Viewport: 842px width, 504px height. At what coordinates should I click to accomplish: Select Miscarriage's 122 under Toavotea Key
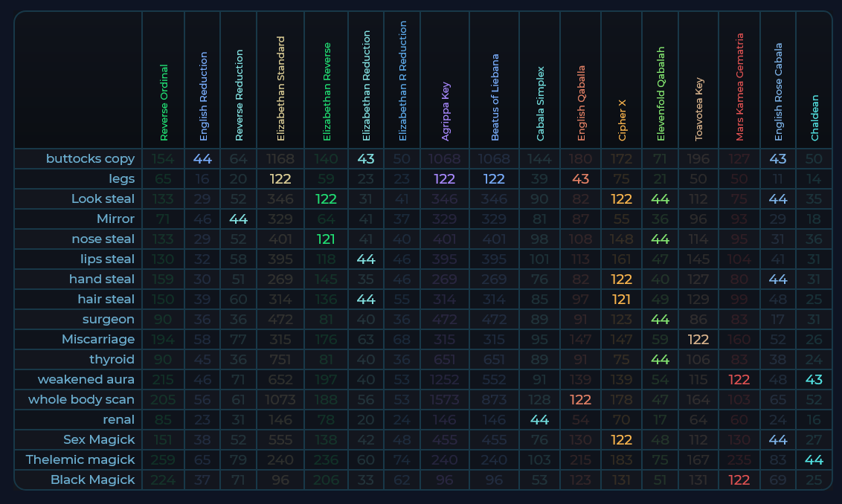tap(698, 339)
